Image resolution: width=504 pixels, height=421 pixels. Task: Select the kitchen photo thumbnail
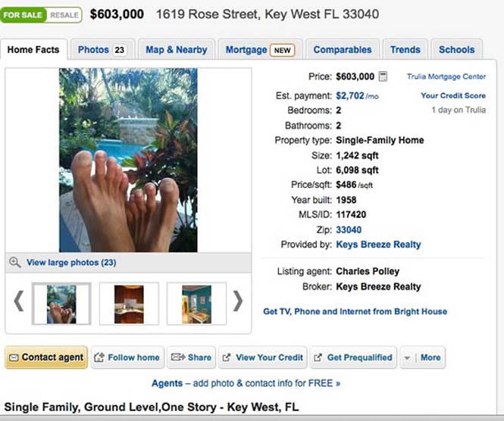(129, 304)
